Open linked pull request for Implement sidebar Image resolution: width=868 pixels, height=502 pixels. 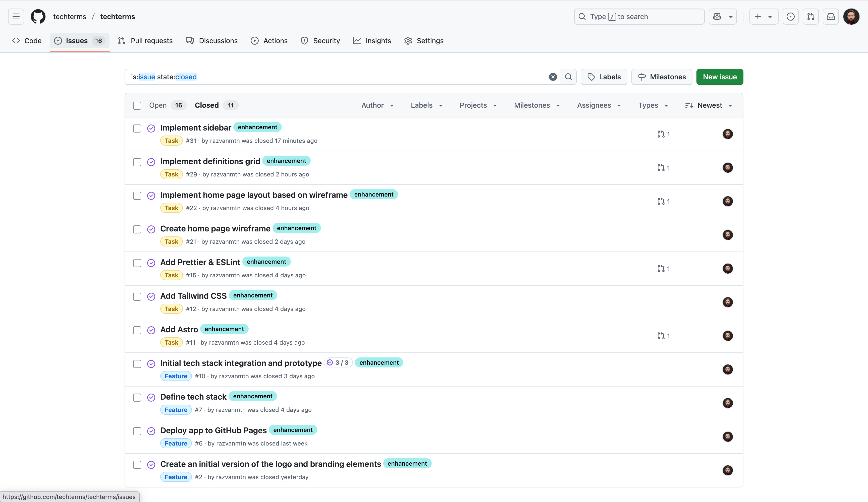(x=663, y=134)
